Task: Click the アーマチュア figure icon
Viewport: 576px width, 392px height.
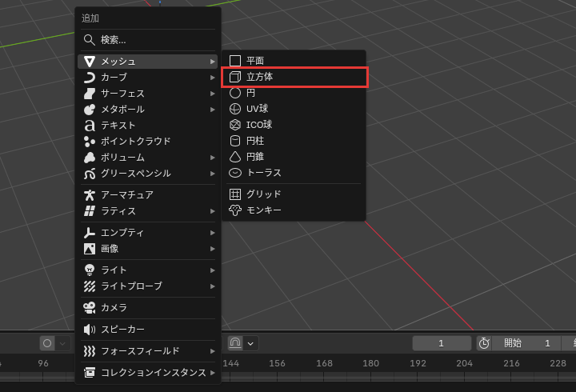Action: coord(90,194)
